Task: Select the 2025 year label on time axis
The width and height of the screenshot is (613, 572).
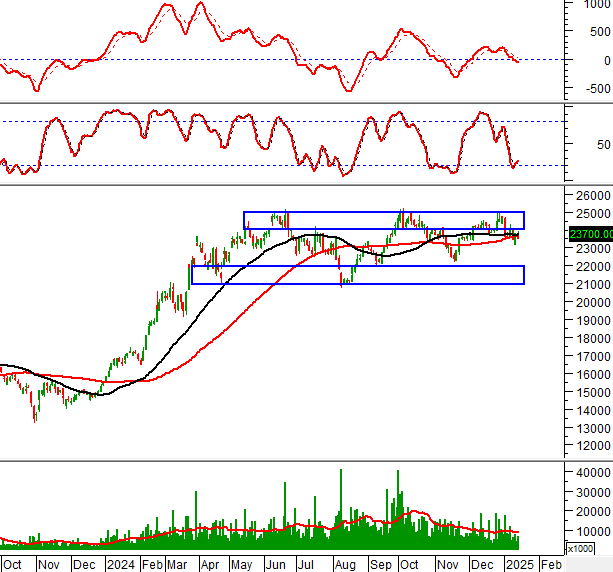Action: tap(520, 565)
